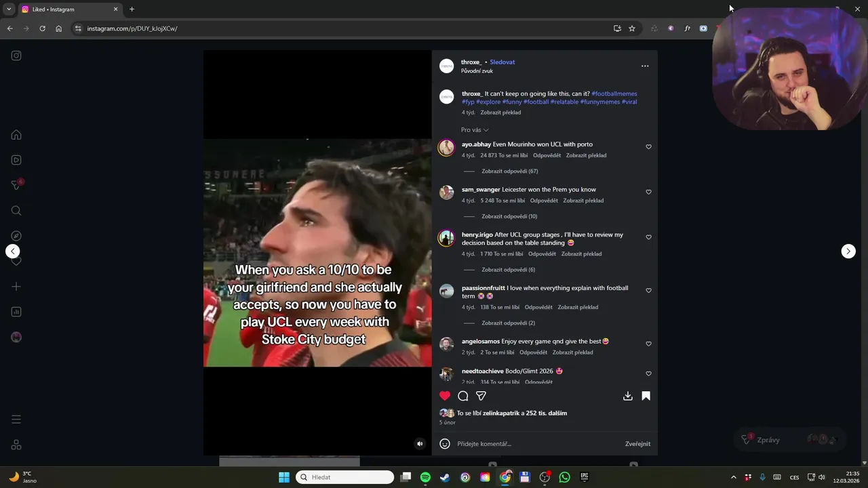
Task: Unlike post with red heart icon
Action: point(445,396)
